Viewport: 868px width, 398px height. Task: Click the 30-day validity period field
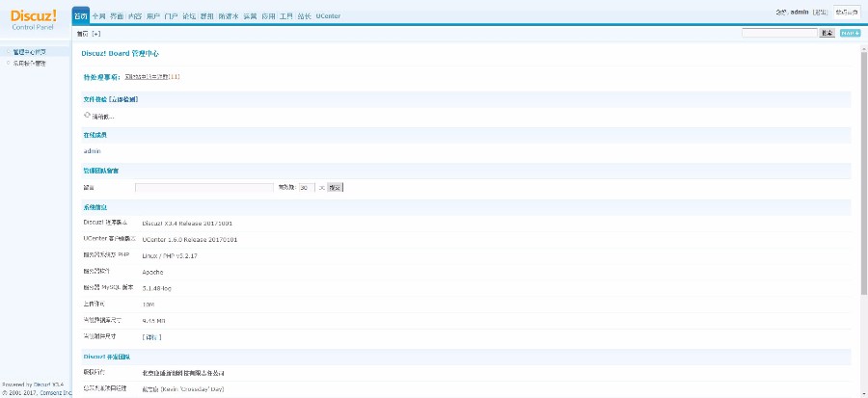(303, 188)
